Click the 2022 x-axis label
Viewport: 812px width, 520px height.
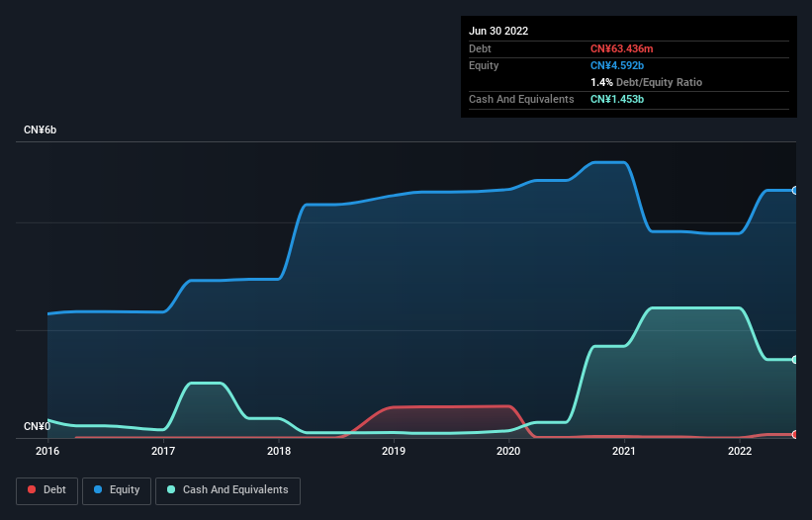(740, 451)
